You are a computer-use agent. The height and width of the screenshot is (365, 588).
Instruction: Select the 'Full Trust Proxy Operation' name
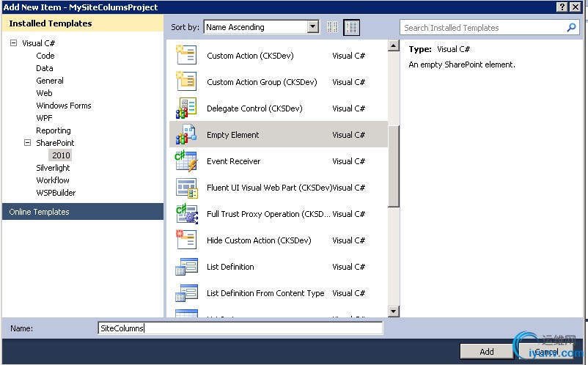(x=268, y=214)
